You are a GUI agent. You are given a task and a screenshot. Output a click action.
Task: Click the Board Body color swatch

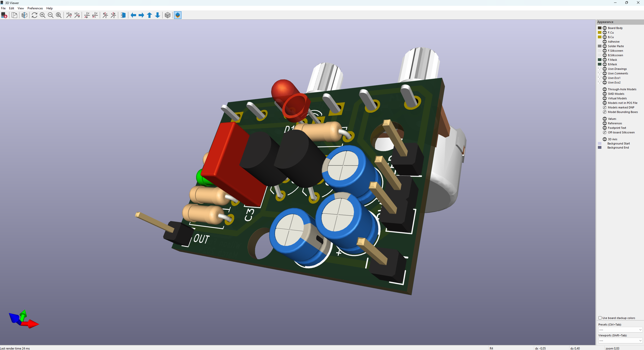(x=600, y=28)
